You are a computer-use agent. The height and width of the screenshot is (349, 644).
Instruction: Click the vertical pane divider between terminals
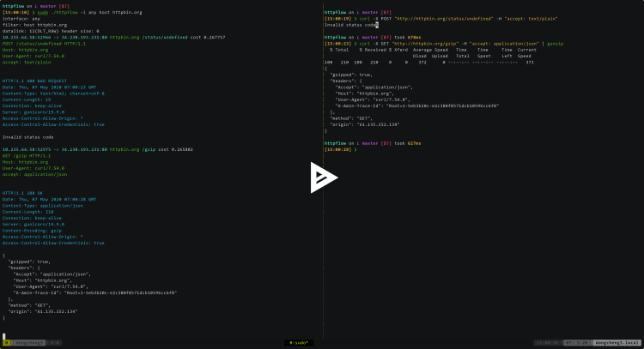323,257
